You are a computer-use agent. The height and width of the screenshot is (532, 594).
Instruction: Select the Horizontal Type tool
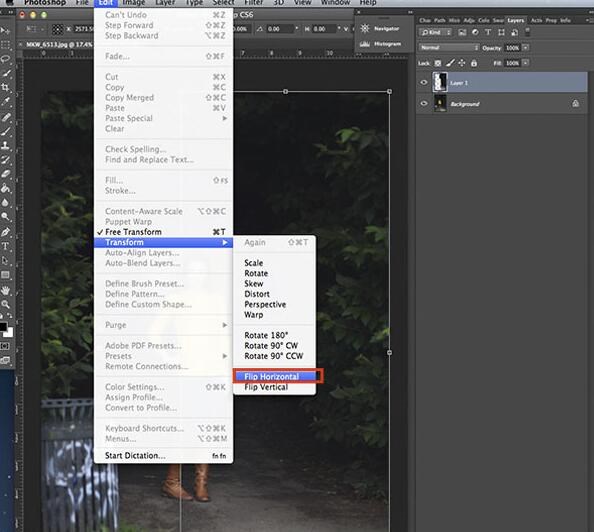coord(5,246)
